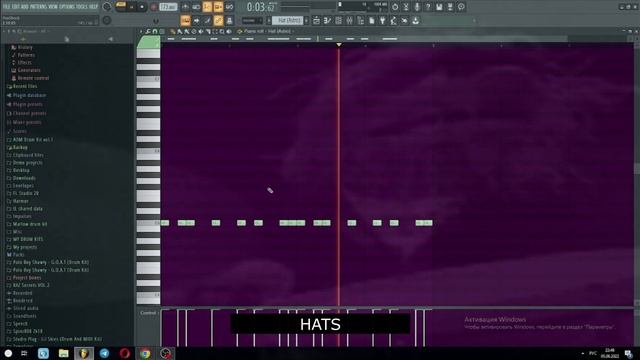The height and width of the screenshot is (360, 640).
Task: Select the Slice tool in piano roll
Action: (x=208, y=31)
